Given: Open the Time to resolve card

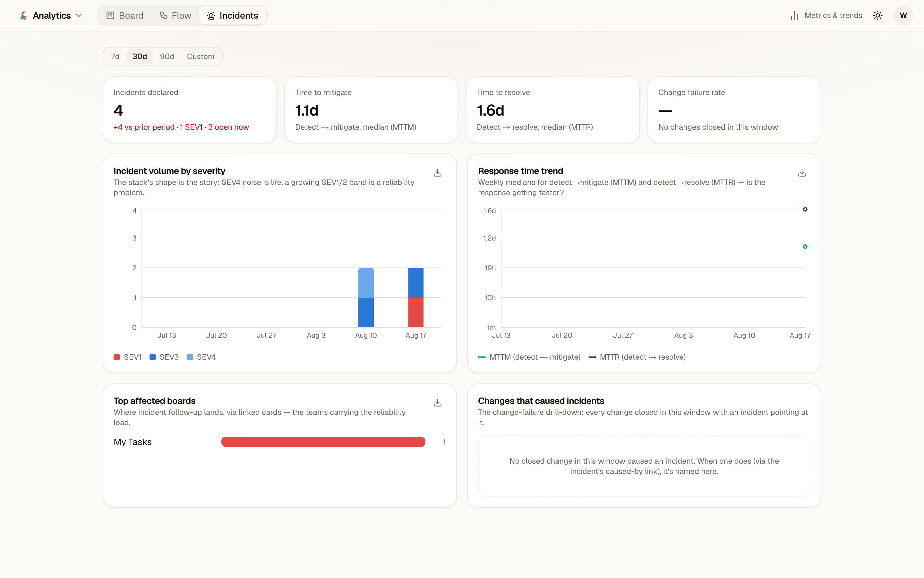Looking at the screenshot, I should 552,110.
